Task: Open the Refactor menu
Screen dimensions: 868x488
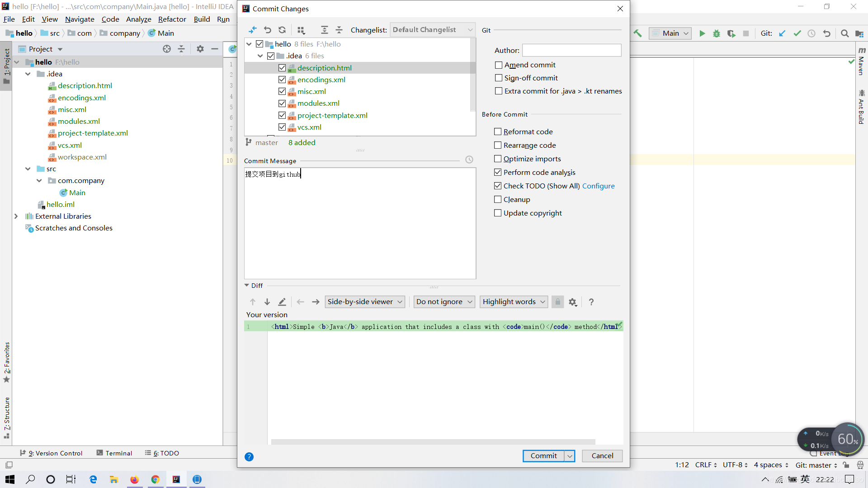Action: click(172, 19)
